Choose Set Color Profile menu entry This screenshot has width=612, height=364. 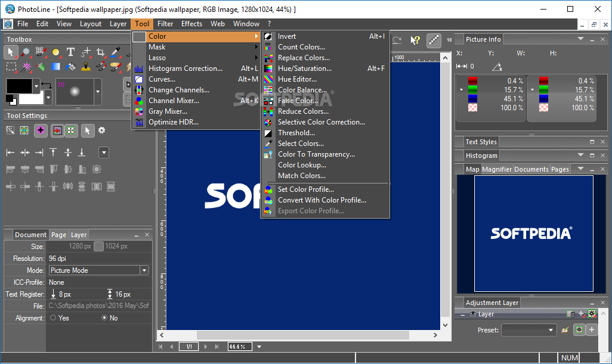[x=324, y=189]
